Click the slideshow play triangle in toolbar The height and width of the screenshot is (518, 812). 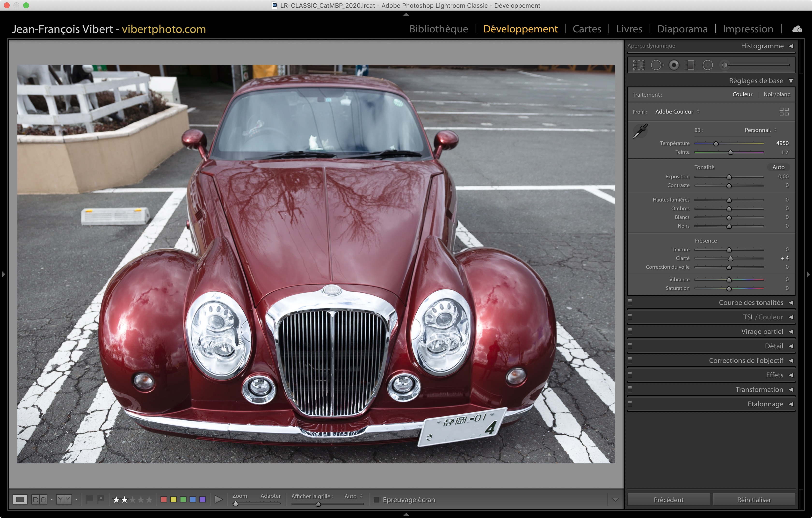tap(218, 499)
